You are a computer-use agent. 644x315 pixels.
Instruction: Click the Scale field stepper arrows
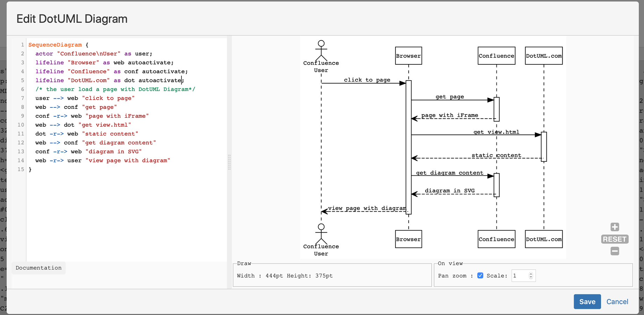click(x=531, y=276)
